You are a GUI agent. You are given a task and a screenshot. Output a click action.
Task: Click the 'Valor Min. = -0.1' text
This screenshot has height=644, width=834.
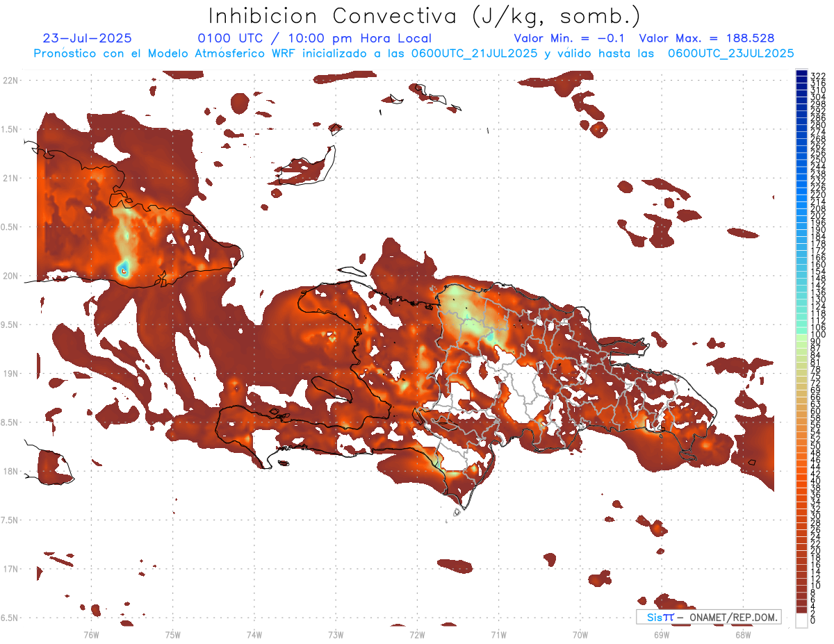[x=570, y=38]
